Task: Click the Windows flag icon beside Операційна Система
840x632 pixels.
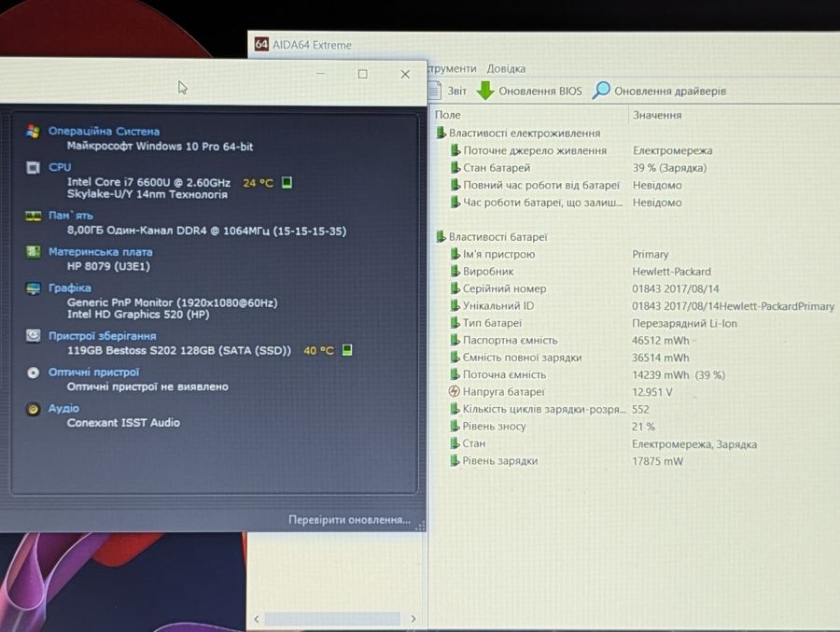Action: click(x=33, y=132)
